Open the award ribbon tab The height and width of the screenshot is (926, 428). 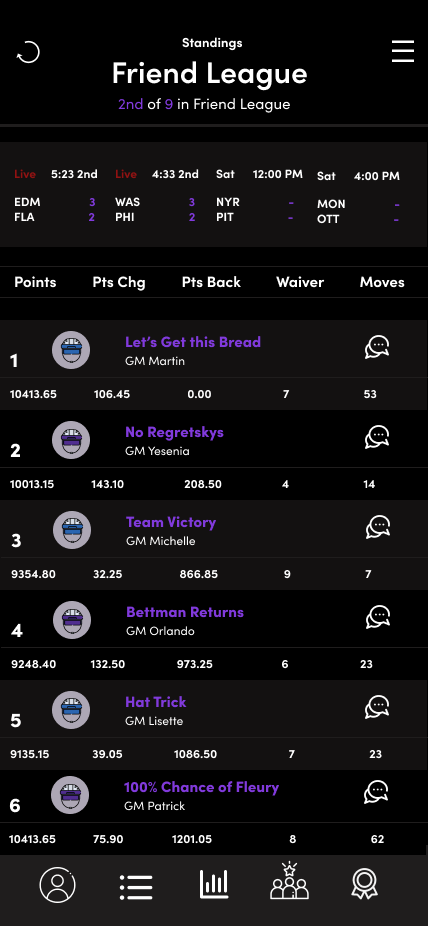364,884
